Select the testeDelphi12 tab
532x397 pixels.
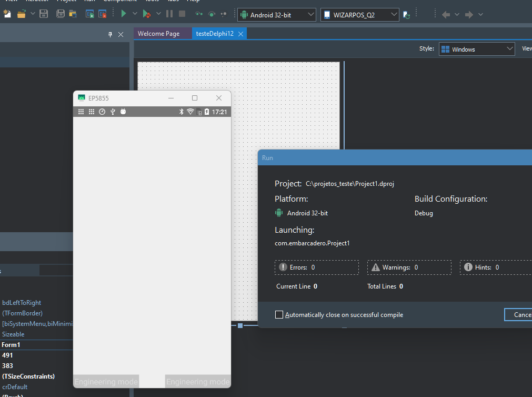tap(215, 34)
